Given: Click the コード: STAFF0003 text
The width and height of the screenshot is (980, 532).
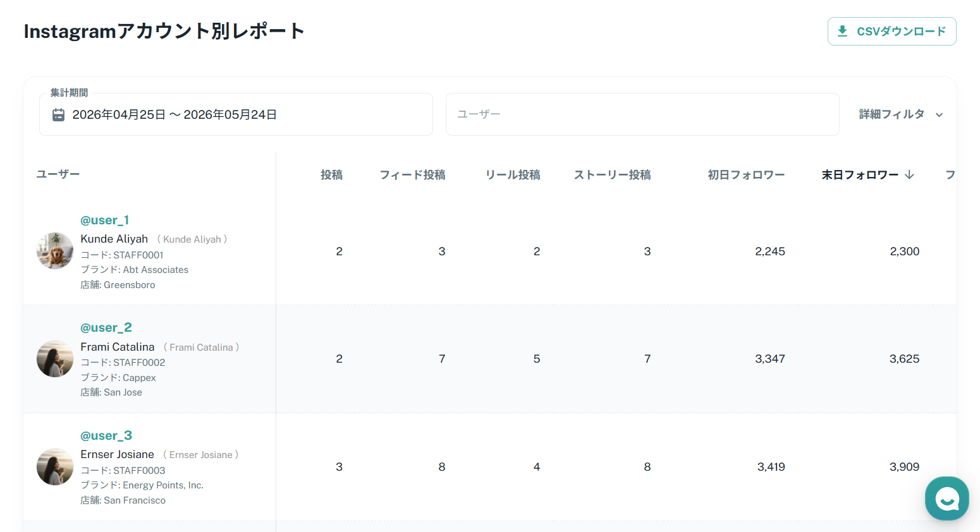Looking at the screenshot, I should pos(123,471).
